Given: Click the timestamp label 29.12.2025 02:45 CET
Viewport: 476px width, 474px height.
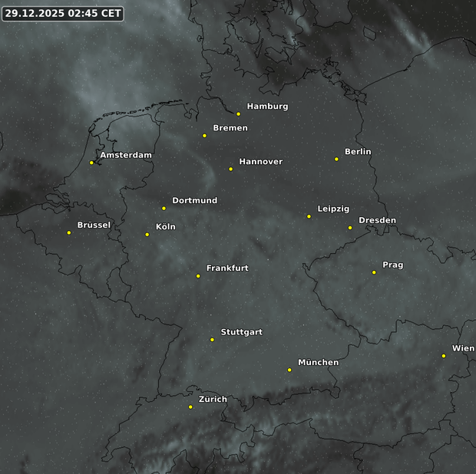Looking at the screenshot, I should (x=63, y=14).
